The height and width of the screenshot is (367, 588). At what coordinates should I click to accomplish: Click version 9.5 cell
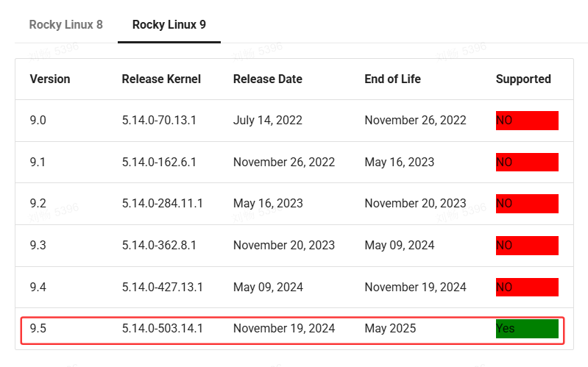pos(38,329)
